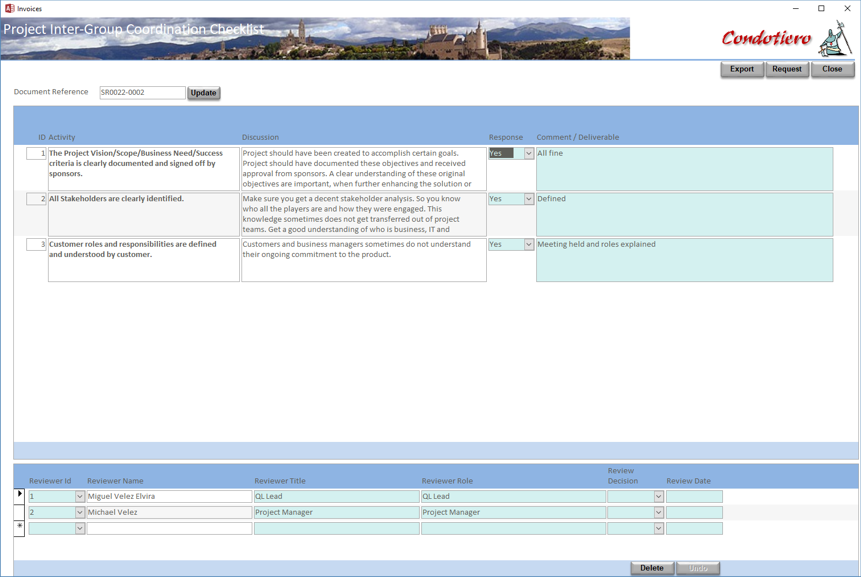Click the empty Reviewer Title field in new row
861x577 pixels.
[337, 528]
